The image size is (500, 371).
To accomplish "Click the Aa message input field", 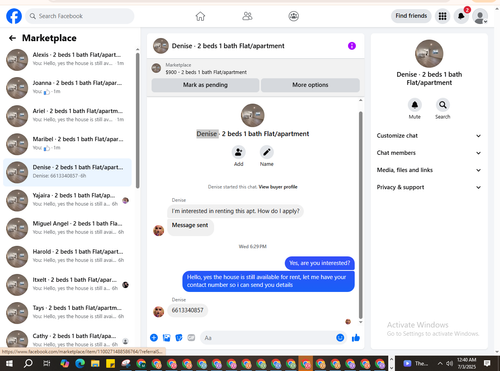I will [x=268, y=338].
